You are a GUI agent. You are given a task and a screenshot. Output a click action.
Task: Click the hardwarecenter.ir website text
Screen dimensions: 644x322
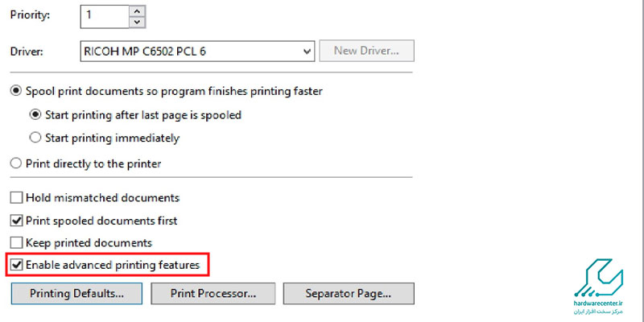click(599, 303)
